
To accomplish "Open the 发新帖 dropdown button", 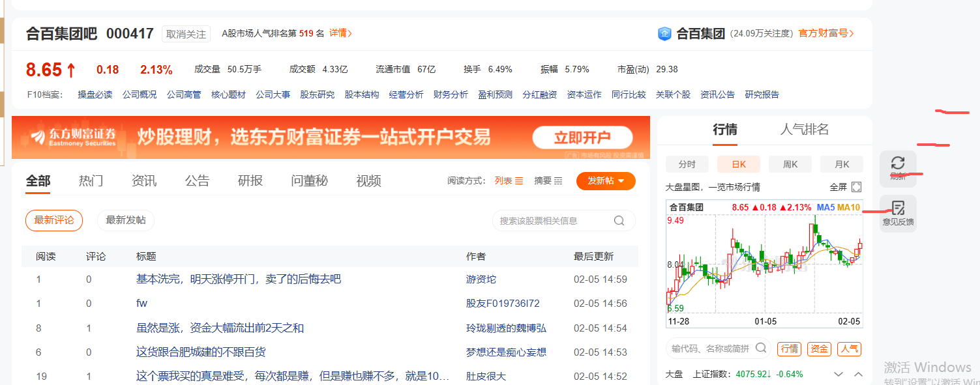I will pos(606,181).
